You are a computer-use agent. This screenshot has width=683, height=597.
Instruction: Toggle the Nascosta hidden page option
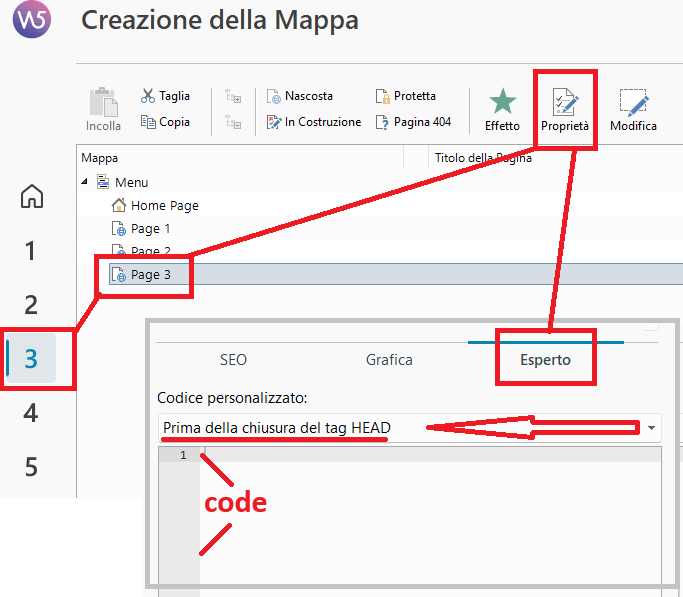coord(300,96)
